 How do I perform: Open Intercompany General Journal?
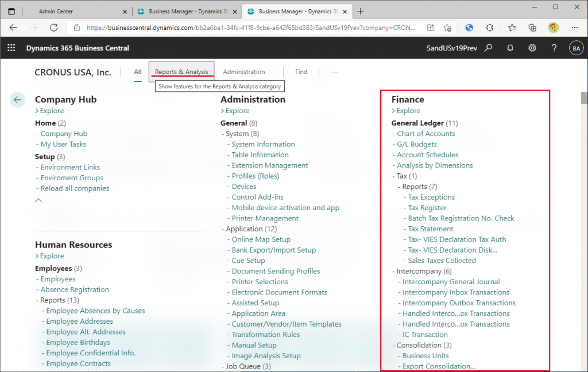451,282
